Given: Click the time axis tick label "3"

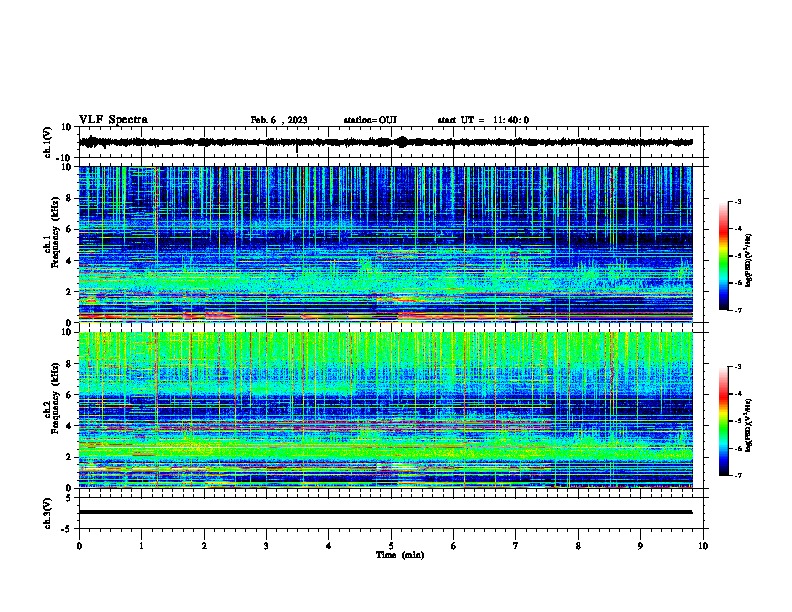Looking at the screenshot, I should pyautogui.click(x=266, y=546).
